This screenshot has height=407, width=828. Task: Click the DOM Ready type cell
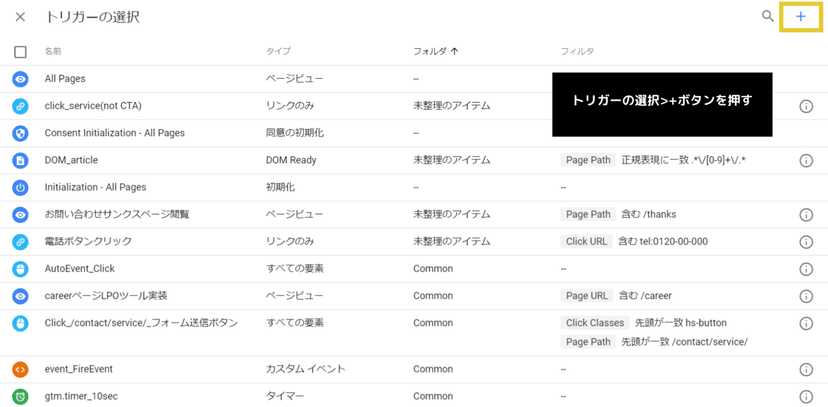pos(291,160)
